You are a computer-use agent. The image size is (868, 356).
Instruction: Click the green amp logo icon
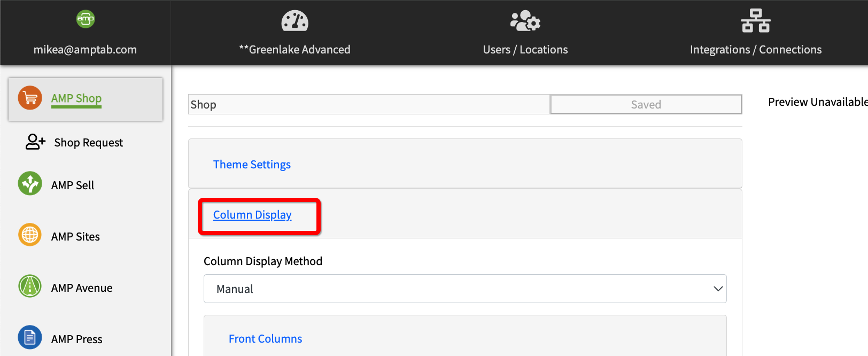tap(86, 20)
